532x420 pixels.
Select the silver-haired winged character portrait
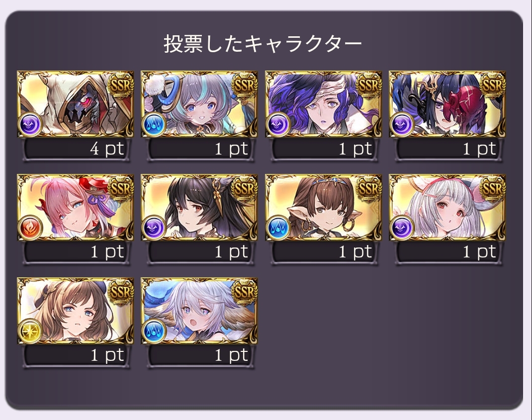[x=199, y=311]
